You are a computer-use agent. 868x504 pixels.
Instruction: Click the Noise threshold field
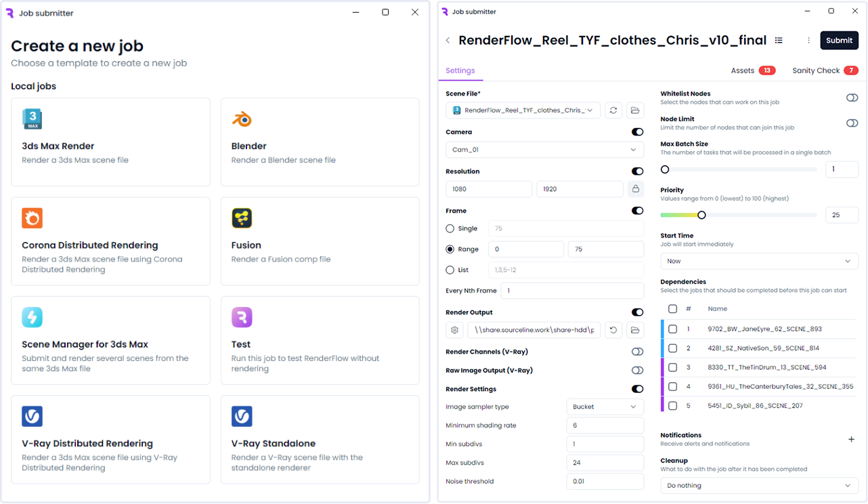pyautogui.click(x=605, y=482)
